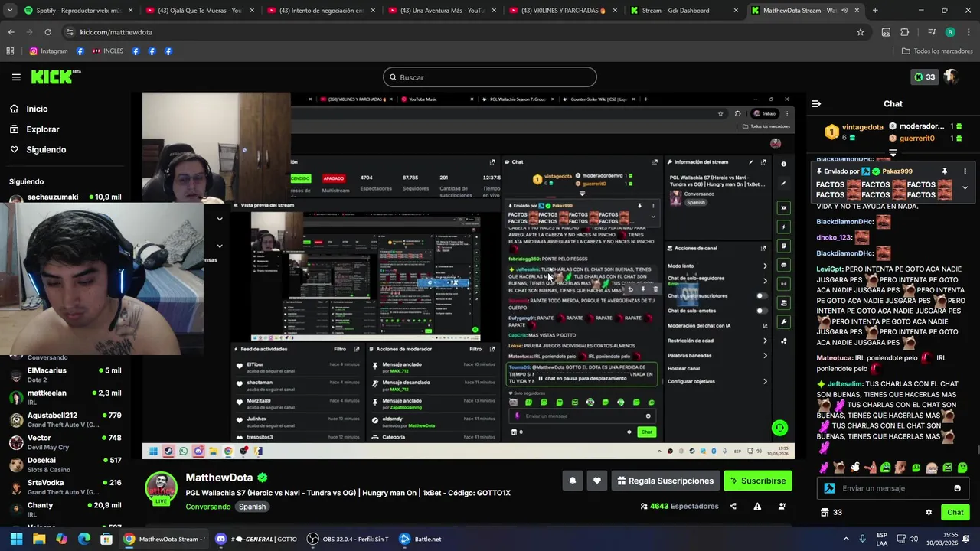Click Regala Suscripciones button
Viewport: 980px width, 551px height.
coord(665,481)
